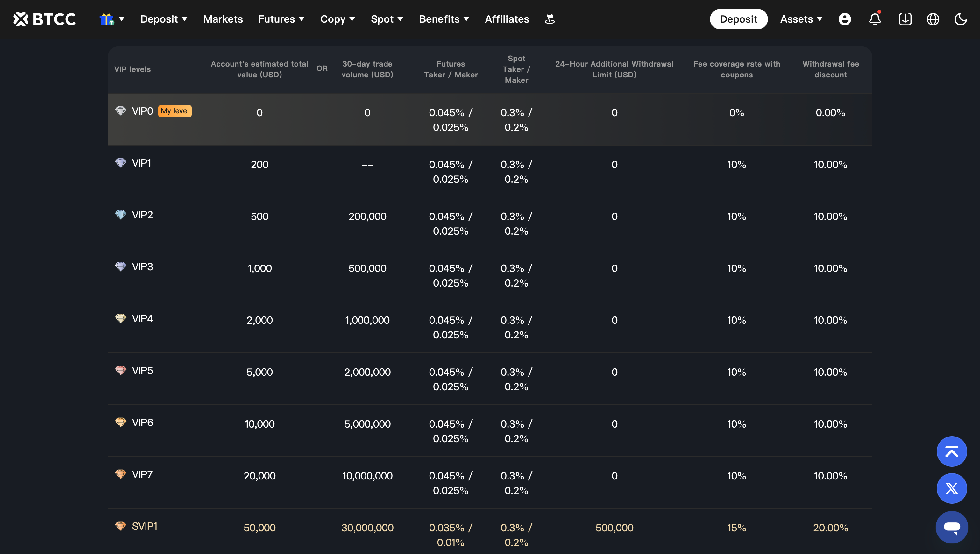Open the user profile icon
This screenshot has width=980, height=554.
(845, 19)
